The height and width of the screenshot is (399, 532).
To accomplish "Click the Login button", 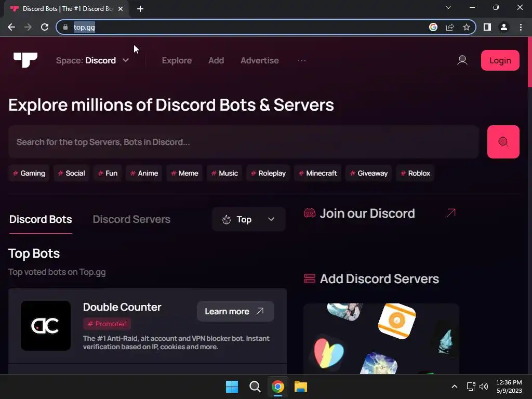I will pos(500,60).
